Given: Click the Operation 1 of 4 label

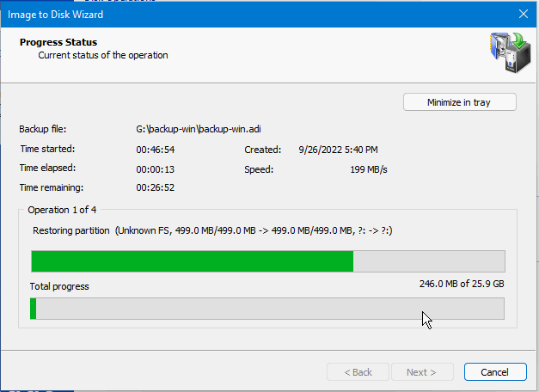Looking at the screenshot, I should (x=62, y=210).
